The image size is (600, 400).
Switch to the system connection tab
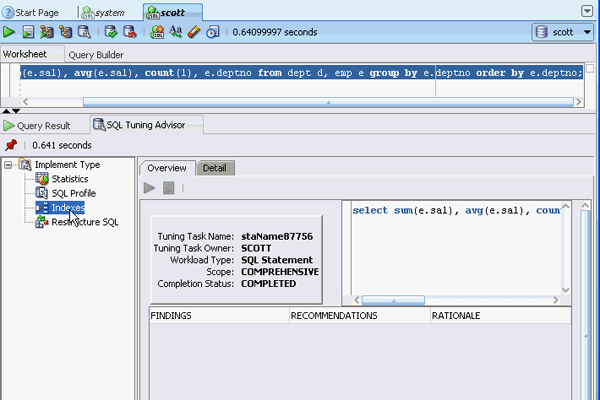[103, 13]
